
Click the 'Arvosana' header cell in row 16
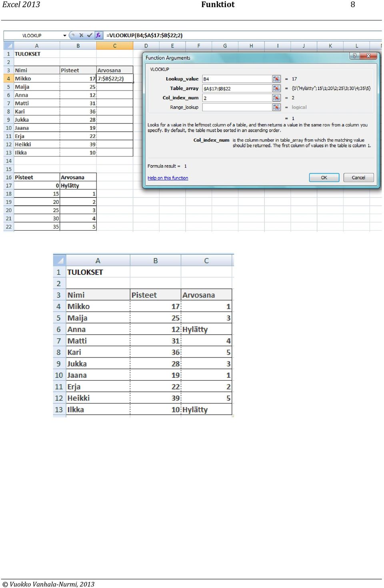[x=78, y=177]
